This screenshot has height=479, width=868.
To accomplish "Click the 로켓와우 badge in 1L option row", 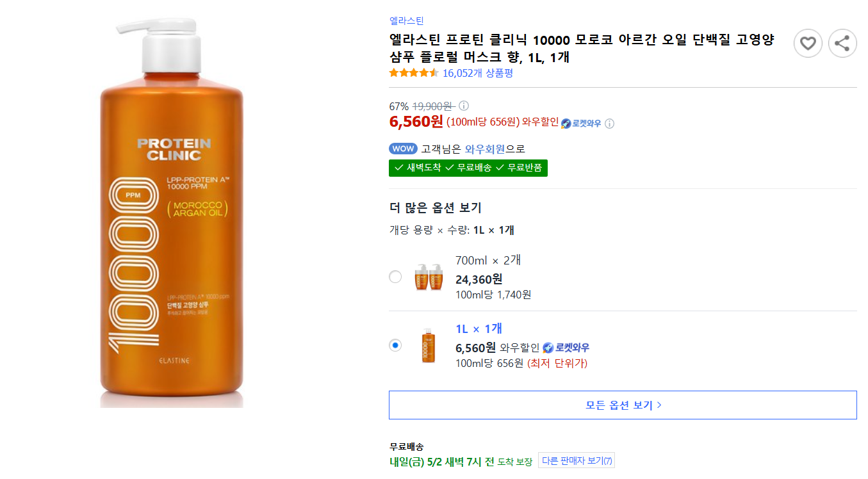I will 566,348.
